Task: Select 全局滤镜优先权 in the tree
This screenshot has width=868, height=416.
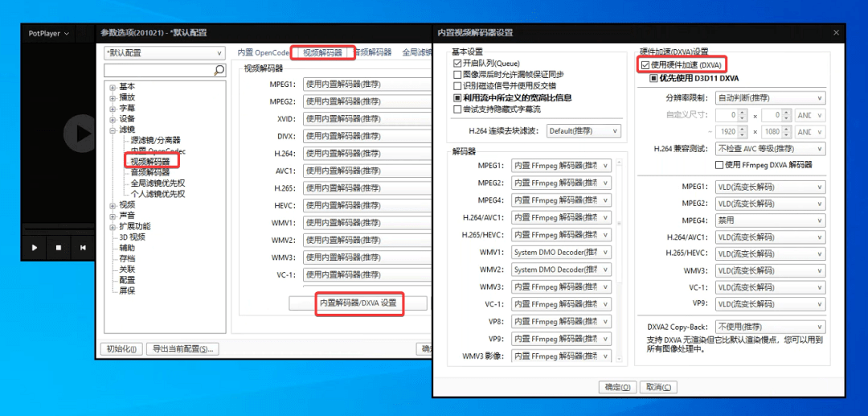Action: [x=158, y=183]
